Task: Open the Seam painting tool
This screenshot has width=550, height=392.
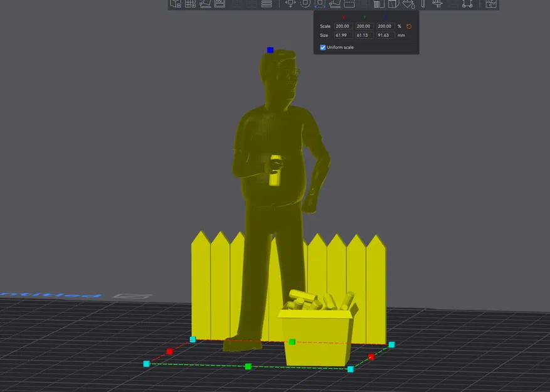Action: pyautogui.click(x=394, y=4)
